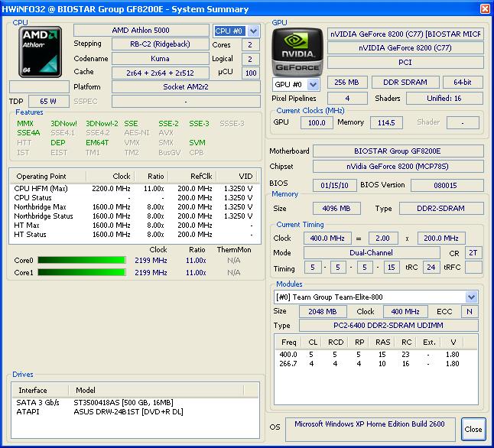494x448 pixels.
Task: Click the AMD Athlon 5000 name field
Action: [x=141, y=31]
